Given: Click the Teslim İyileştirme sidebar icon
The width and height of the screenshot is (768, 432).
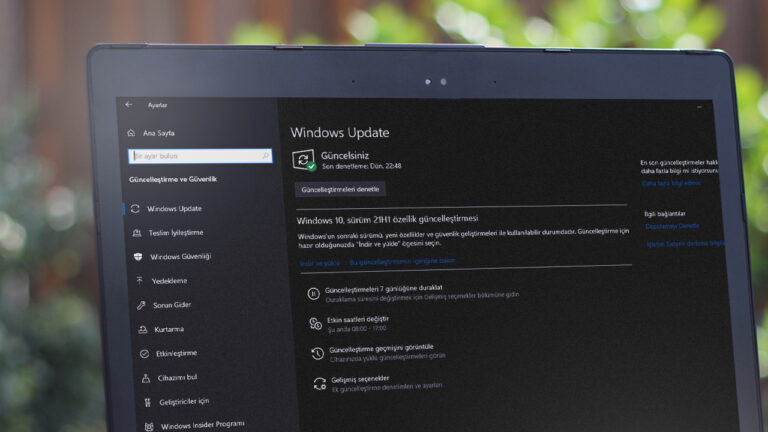Looking at the screenshot, I should pos(137,233).
